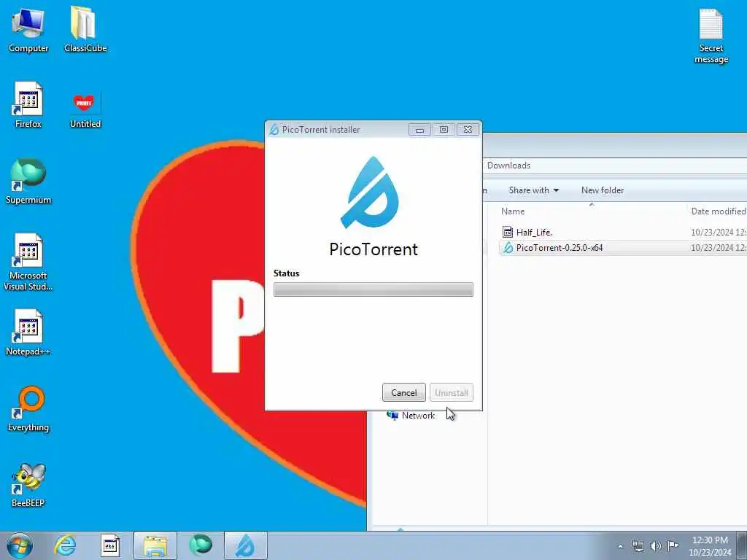Click the Half_Life. file icon
747x560 pixels.
coord(508,233)
